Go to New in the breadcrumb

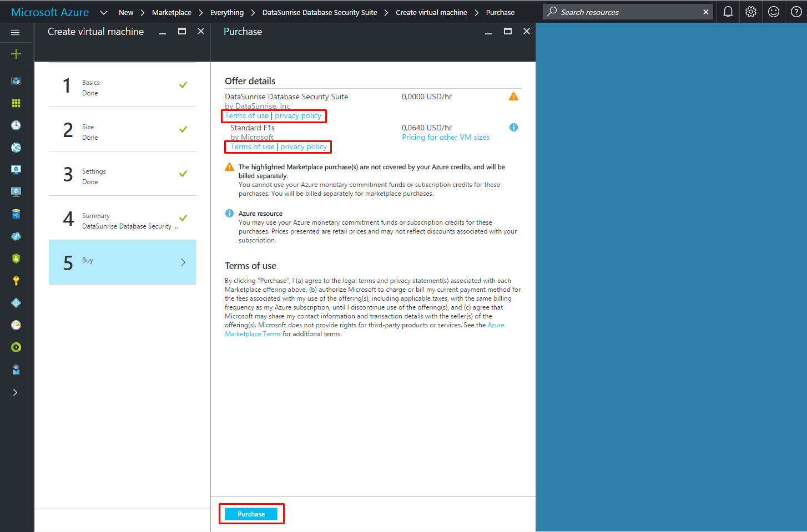pos(126,12)
